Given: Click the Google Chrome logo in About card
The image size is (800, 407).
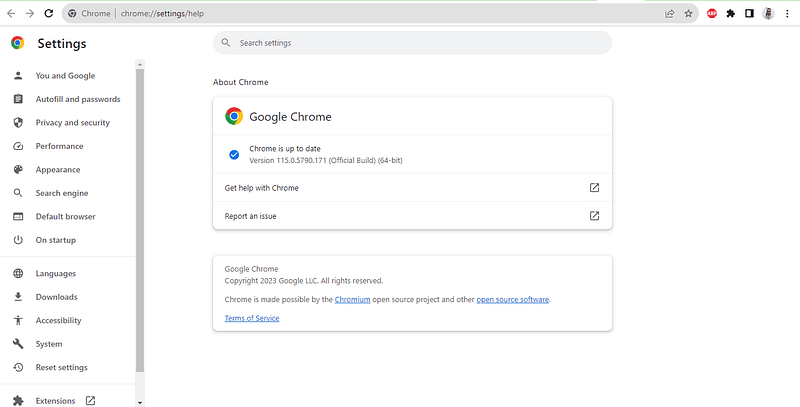Looking at the screenshot, I should pos(234,116).
